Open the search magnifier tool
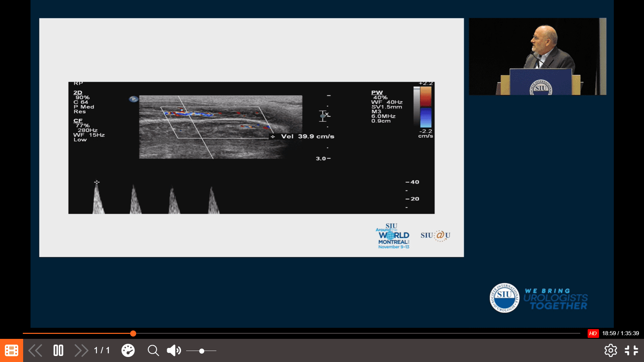Screen dimensions: 644x362 pos(153,351)
